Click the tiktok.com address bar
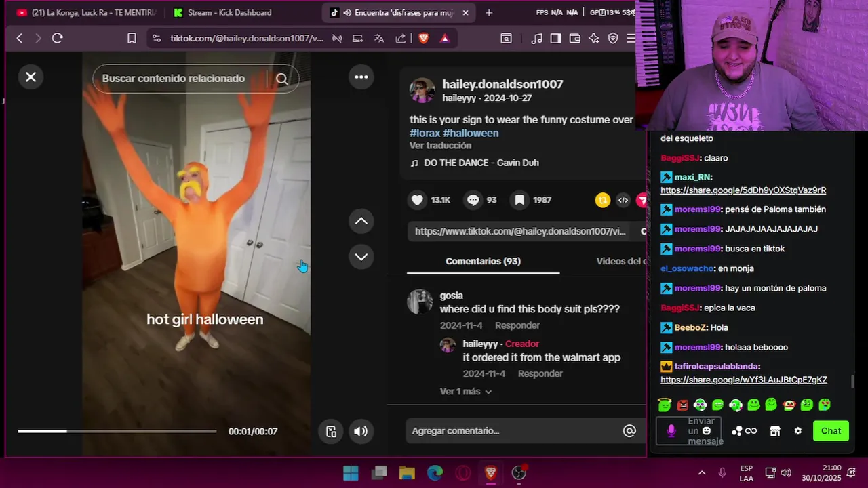This screenshot has height=488, width=868. (247, 39)
